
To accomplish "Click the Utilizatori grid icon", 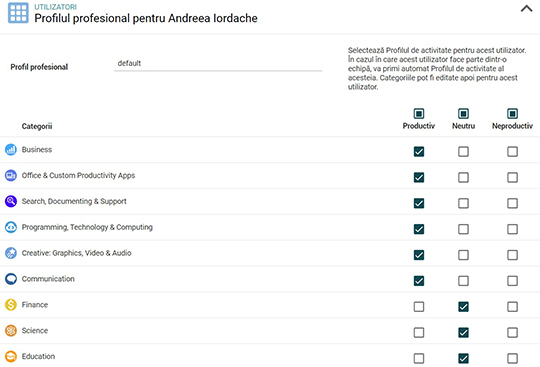I will 18,13.
